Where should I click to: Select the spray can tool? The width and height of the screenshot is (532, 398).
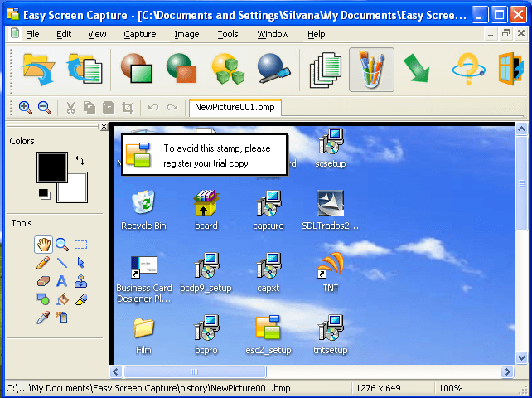pos(62,318)
